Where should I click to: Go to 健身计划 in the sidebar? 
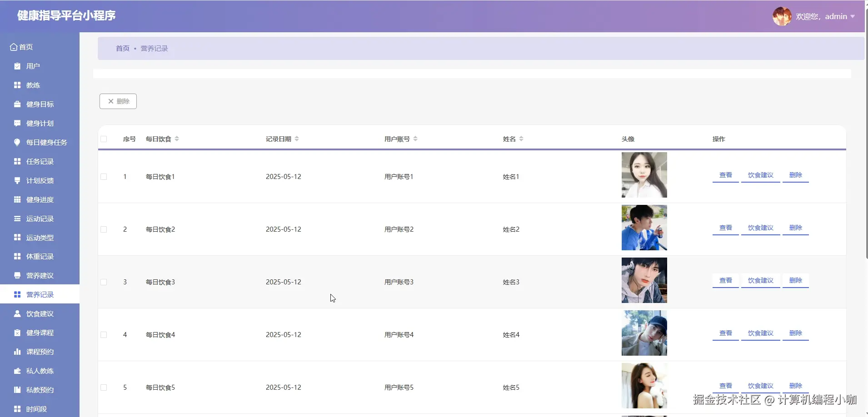click(40, 124)
